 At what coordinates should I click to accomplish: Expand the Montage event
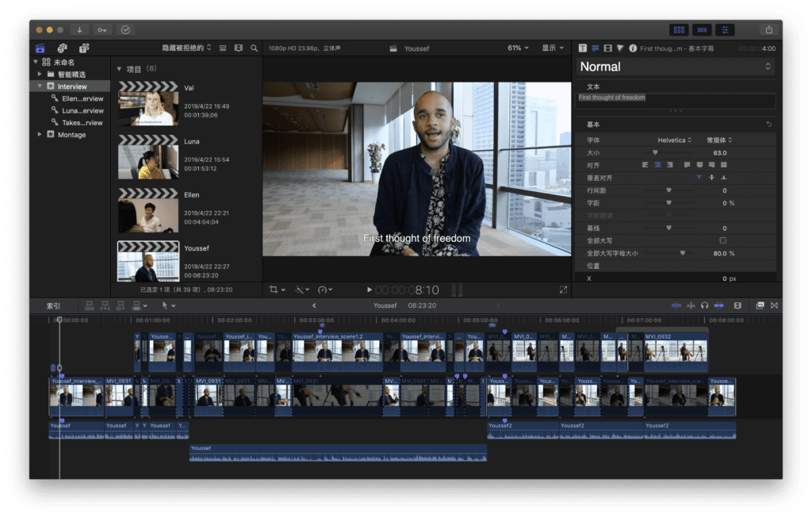tap(40, 134)
